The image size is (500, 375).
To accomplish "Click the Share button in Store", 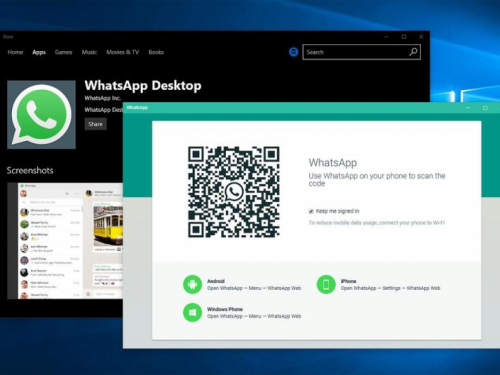I will [x=95, y=124].
